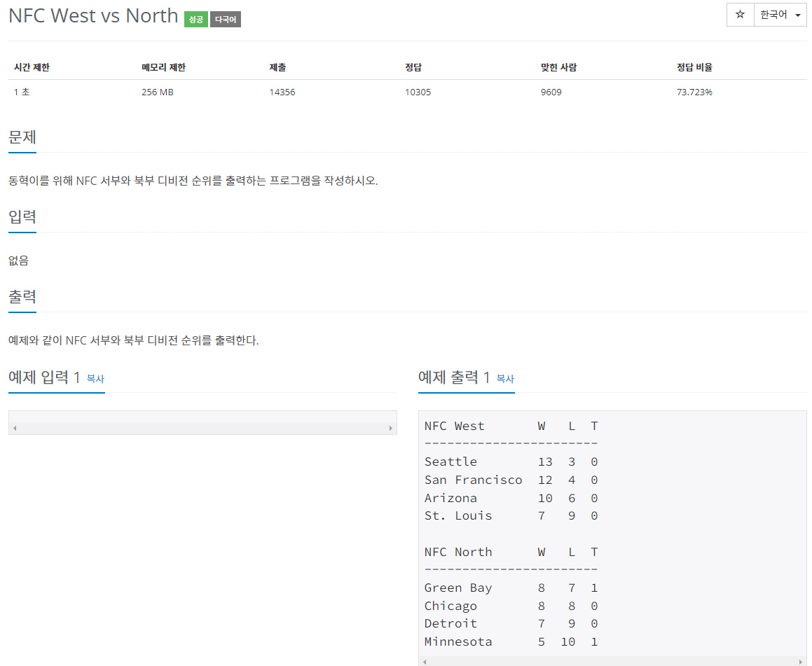Image resolution: width=812 pixels, height=666 pixels.
Task: Click the 성공 green badge
Action: tap(195, 19)
